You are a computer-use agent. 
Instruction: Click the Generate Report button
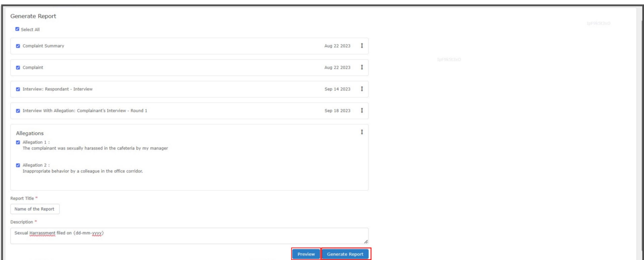(345, 254)
